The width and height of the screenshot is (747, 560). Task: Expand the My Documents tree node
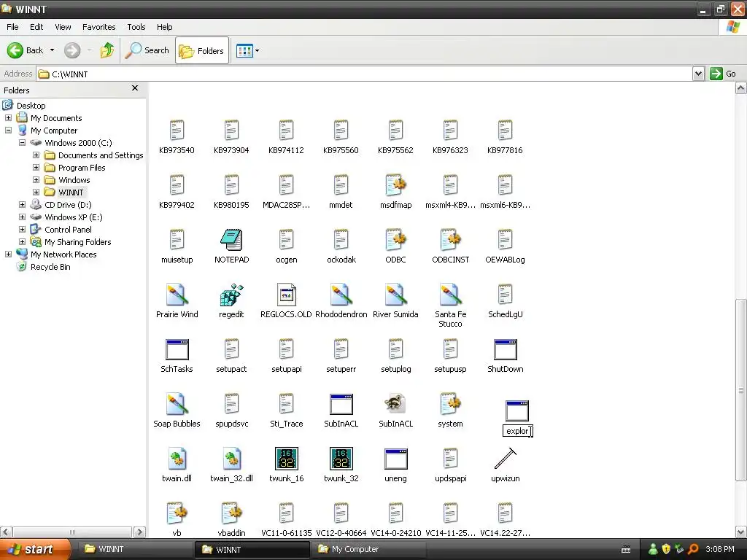pyautogui.click(x=8, y=117)
